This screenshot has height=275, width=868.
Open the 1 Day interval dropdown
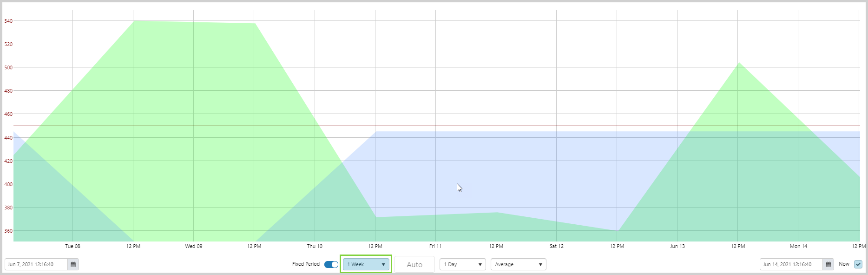(462, 264)
